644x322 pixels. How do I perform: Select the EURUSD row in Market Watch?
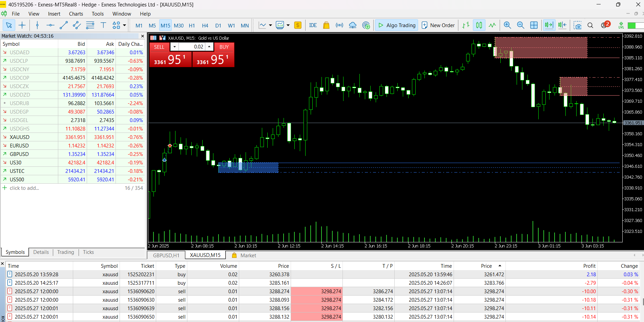click(x=73, y=146)
